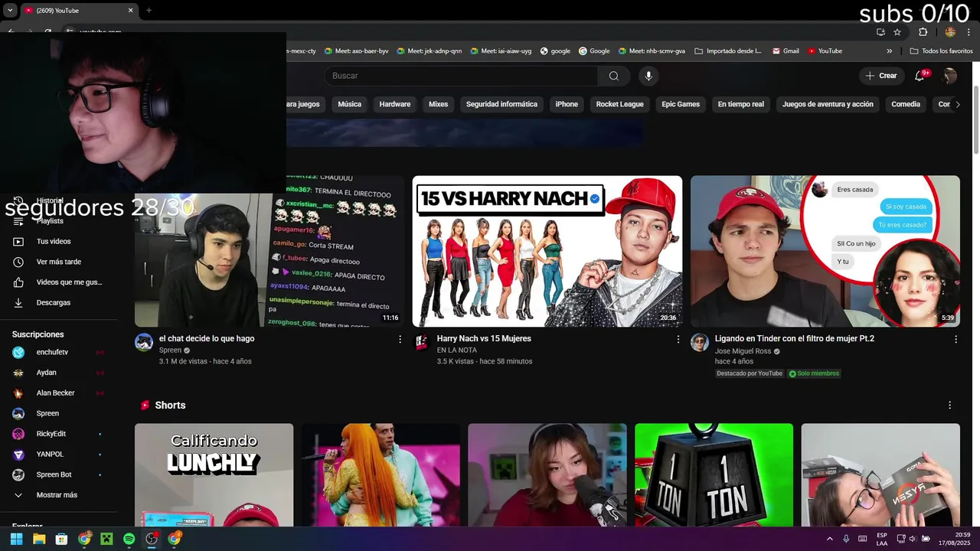
Task: Click the search magnifier button
Action: coord(614,76)
